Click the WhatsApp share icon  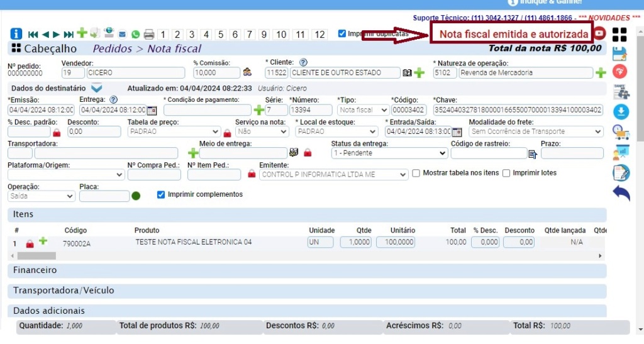pyautogui.click(x=136, y=35)
